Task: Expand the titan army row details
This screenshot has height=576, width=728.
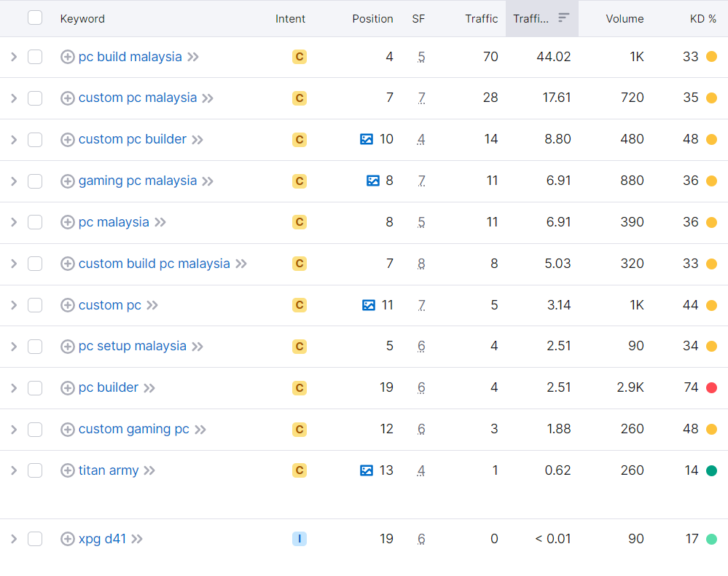Action: pyautogui.click(x=13, y=470)
